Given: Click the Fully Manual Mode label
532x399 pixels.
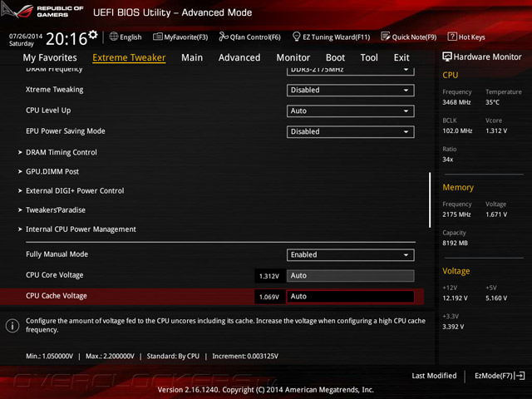Looking at the screenshot, I should pyautogui.click(x=57, y=254).
